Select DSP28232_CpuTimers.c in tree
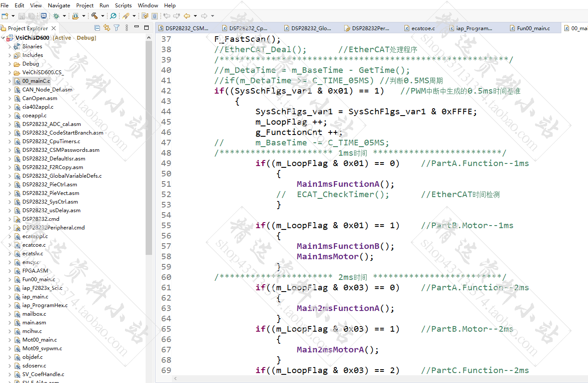Viewport: 588px width, 383px height. pyautogui.click(x=51, y=141)
